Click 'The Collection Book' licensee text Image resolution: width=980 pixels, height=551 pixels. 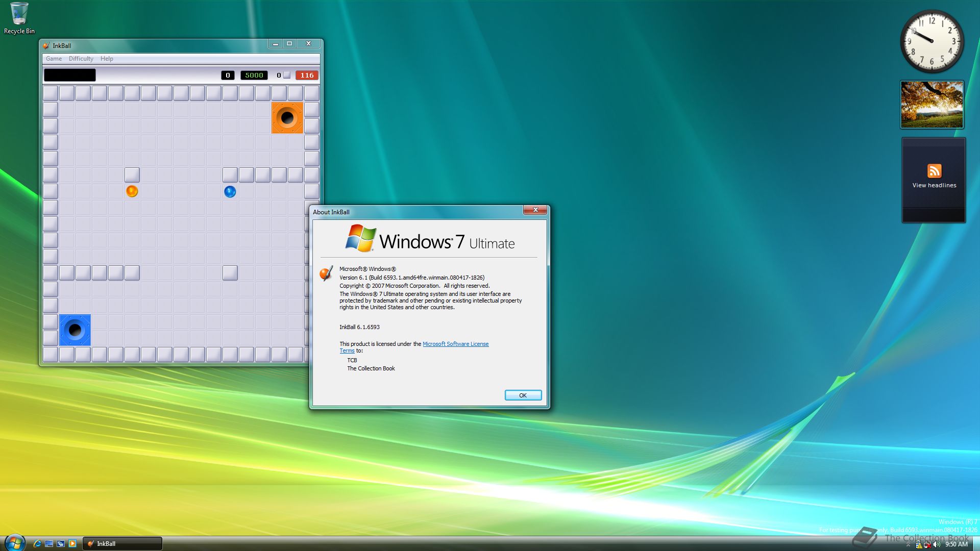pyautogui.click(x=371, y=368)
